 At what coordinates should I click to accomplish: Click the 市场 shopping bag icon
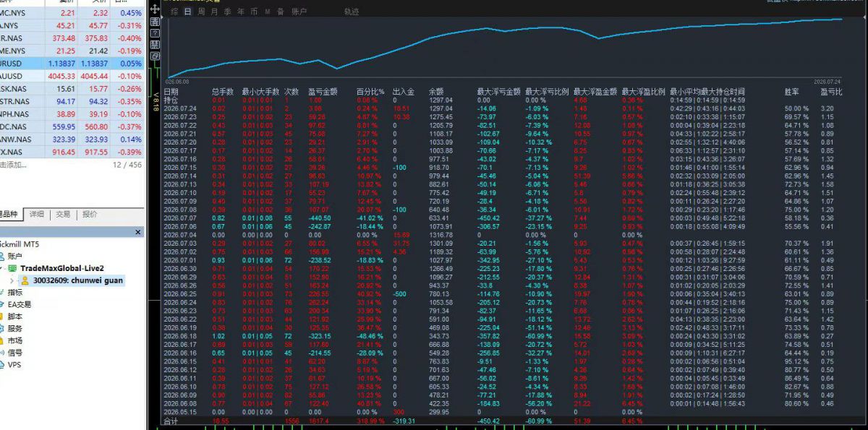coord(2,340)
